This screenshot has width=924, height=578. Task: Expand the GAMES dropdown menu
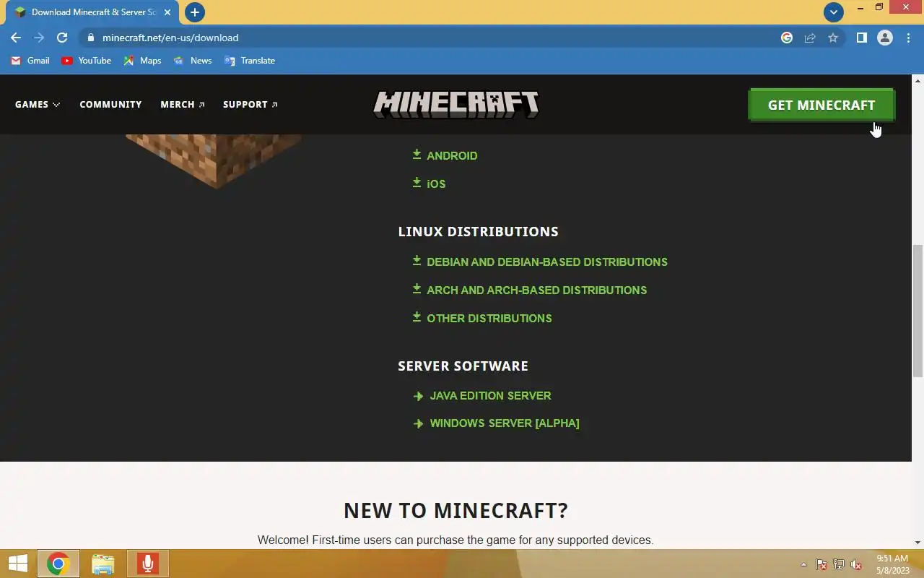pos(38,105)
